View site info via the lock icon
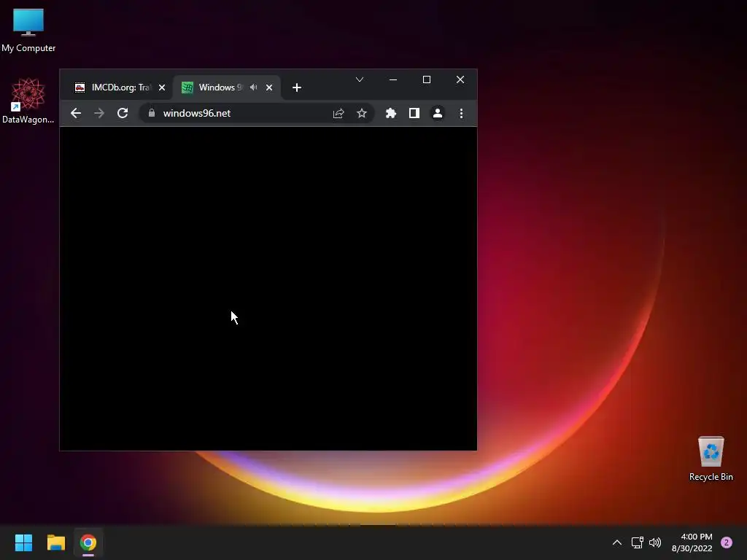This screenshot has height=560, width=747. point(152,113)
